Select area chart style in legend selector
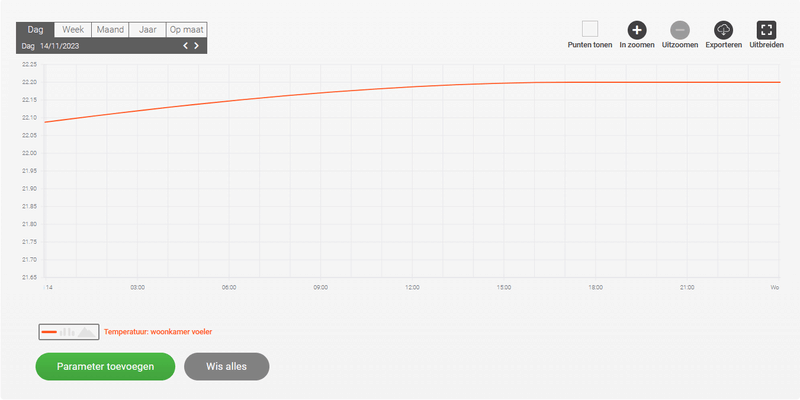This screenshot has height=400, width=800. tap(87, 331)
